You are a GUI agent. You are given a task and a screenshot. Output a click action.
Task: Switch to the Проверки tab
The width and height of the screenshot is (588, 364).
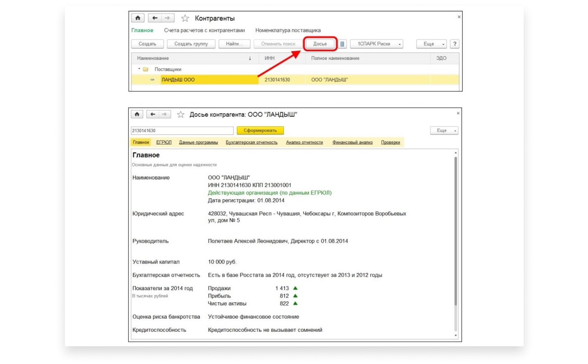390,142
